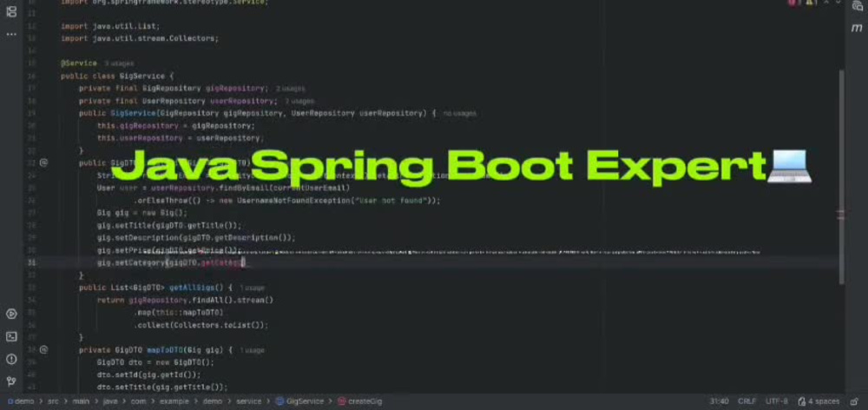
Task: Go to previous highlighted problem arrow
Action: coord(825,3)
